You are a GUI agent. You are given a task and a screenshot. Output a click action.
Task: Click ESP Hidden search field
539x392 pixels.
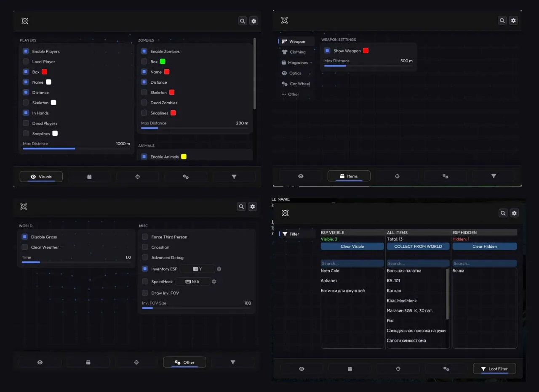point(485,263)
